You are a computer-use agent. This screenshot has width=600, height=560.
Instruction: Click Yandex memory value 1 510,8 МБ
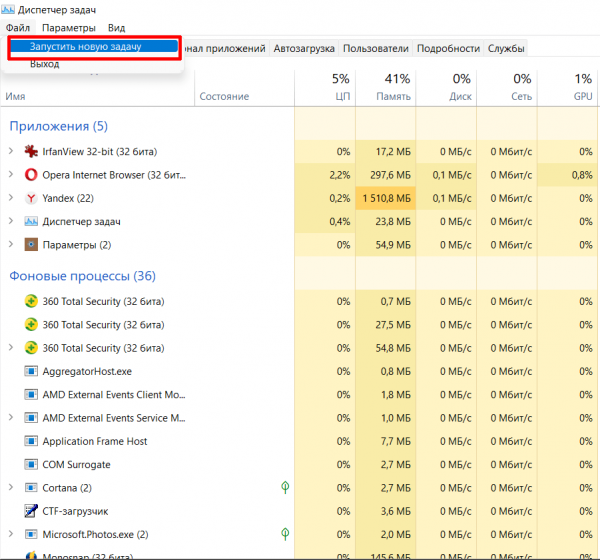point(386,198)
